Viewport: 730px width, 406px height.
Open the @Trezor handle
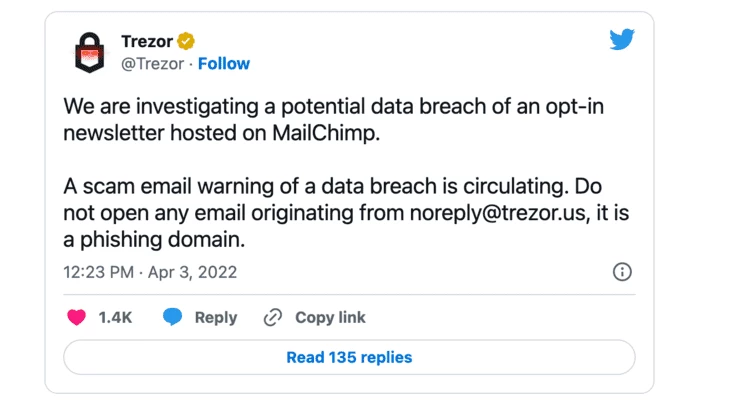click(x=153, y=64)
